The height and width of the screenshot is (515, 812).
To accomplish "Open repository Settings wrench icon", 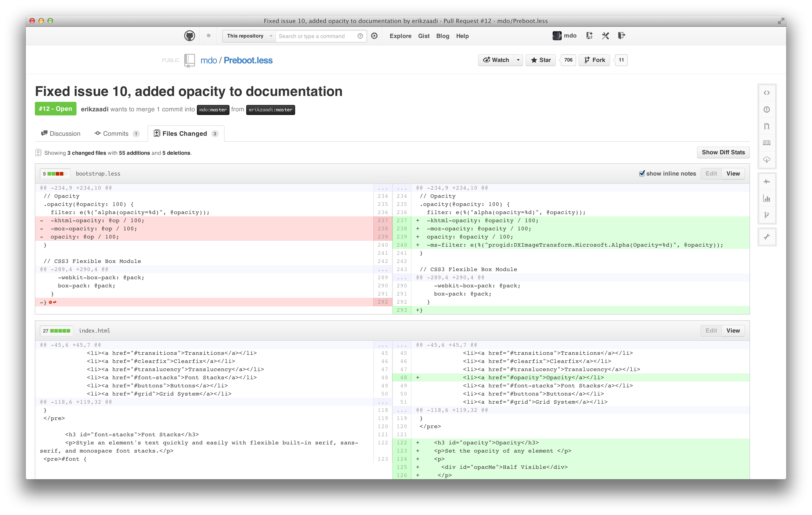I will pyautogui.click(x=767, y=237).
